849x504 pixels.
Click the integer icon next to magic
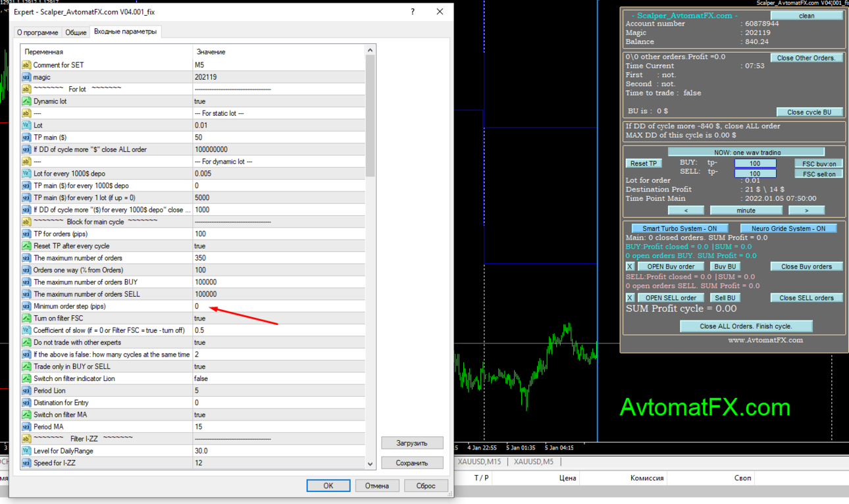(x=26, y=77)
